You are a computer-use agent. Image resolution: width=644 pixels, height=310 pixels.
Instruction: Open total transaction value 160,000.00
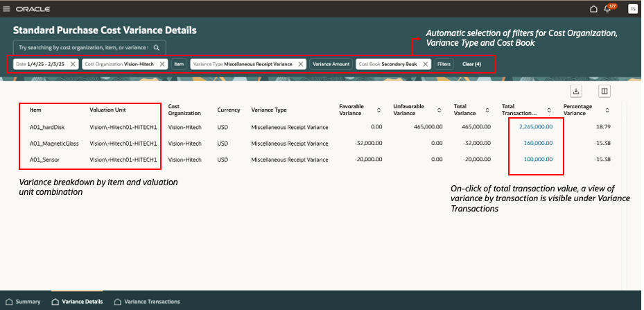coord(538,144)
